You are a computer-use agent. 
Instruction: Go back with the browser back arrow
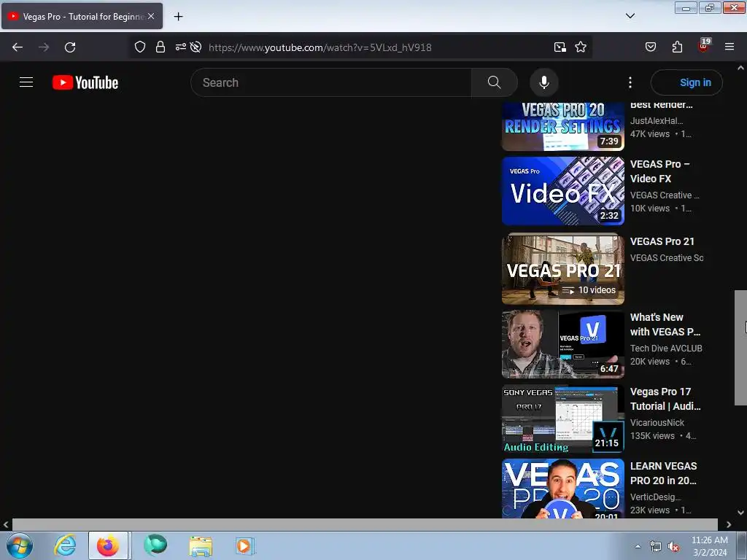[18, 47]
